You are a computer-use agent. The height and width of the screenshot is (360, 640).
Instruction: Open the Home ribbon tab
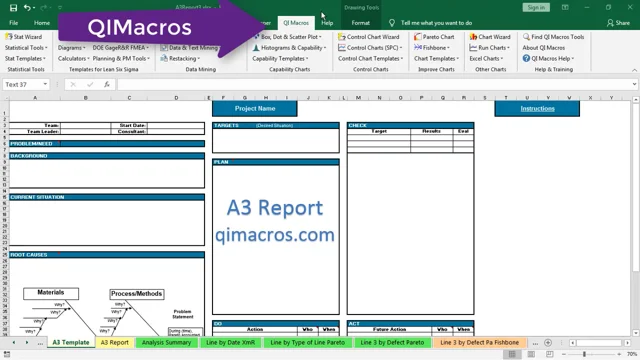42,23
